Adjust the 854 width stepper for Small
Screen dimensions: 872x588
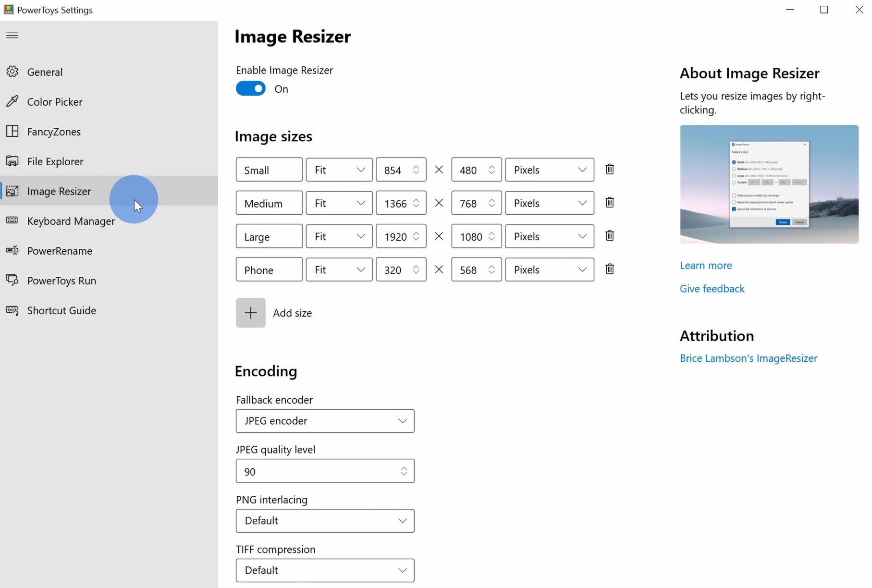click(416, 170)
